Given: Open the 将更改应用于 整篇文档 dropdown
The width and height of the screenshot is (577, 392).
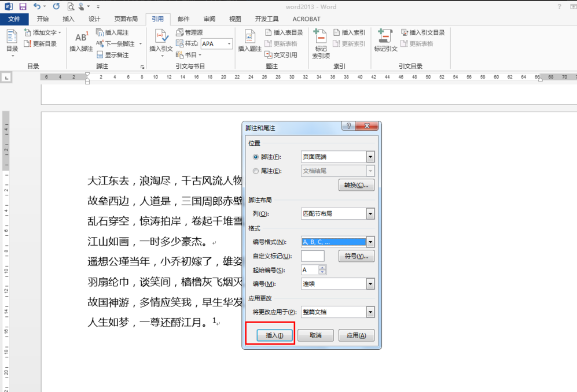Looking at the screenshot, I should click(x=370, y=312).
